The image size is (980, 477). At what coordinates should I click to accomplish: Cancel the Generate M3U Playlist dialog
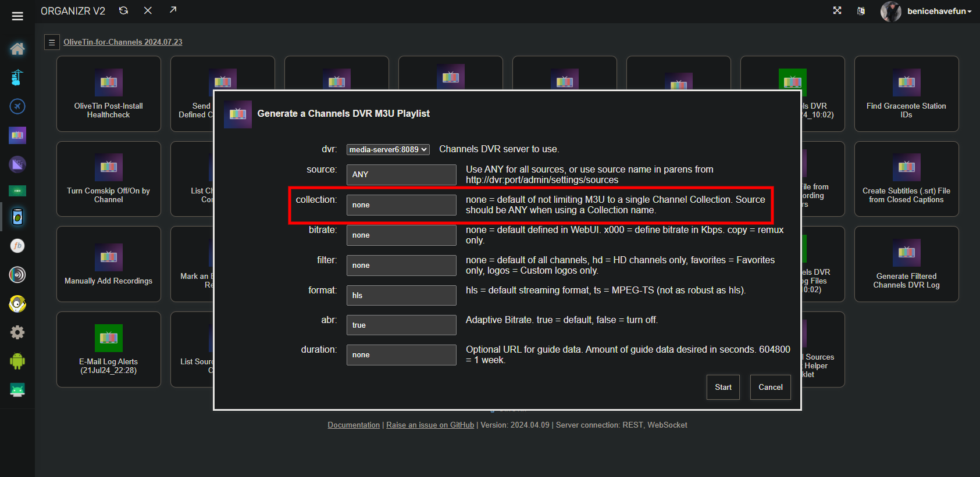click(771, 388)
